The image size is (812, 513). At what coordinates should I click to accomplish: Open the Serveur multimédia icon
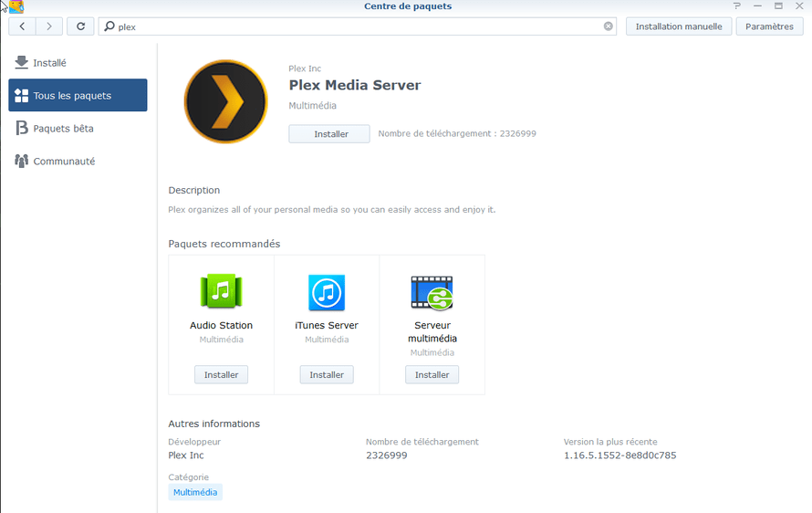click(432, 293)
